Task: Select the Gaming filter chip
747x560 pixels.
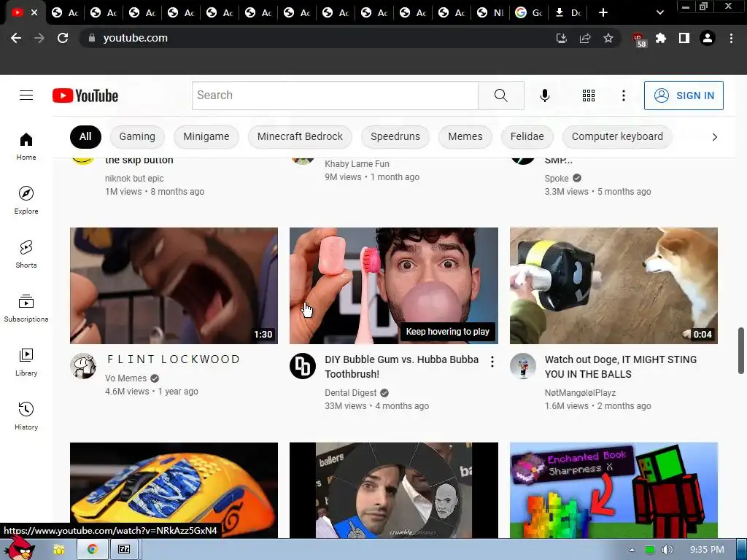Action: coord(137,136)
